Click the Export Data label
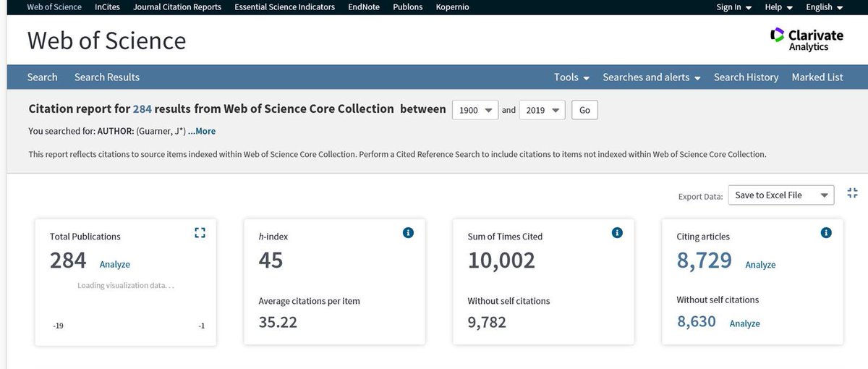868x369 pixels. tap(700, 196)
